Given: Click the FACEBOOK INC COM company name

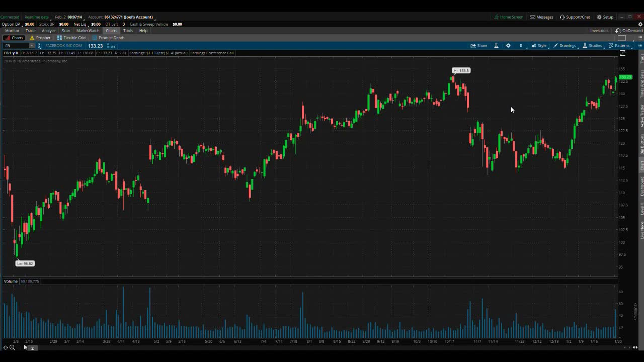Looking at the screenshot, I should click(63, 46).
